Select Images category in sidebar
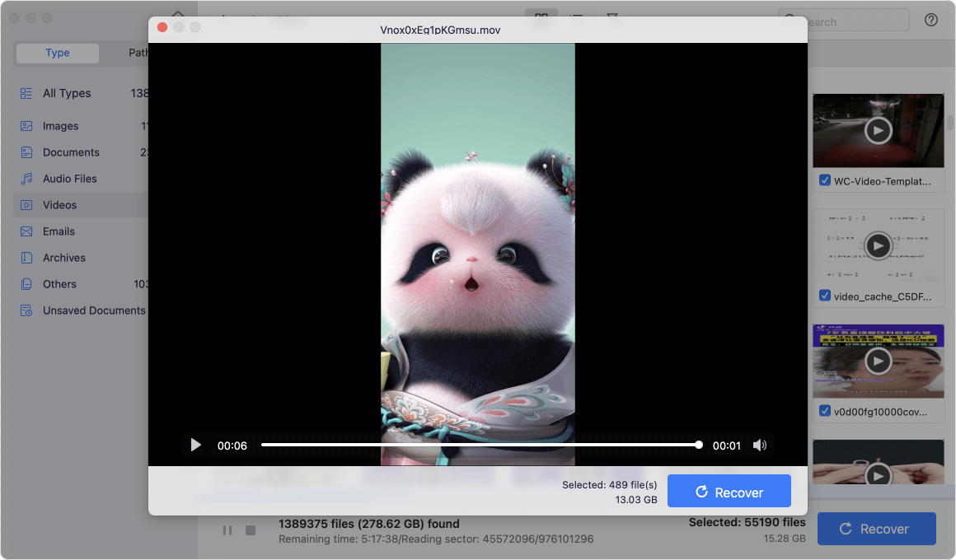Screen dimensions: 956x560 (61, 126)
